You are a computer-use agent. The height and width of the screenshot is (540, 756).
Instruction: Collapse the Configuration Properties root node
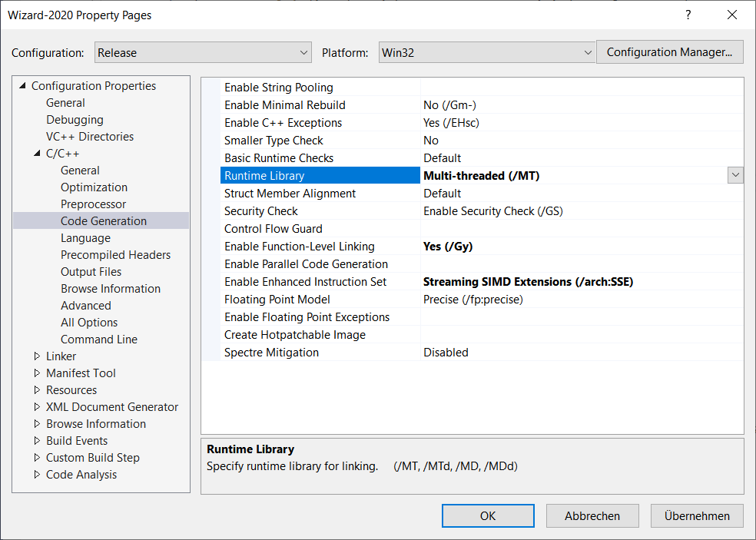(x=22, y=86)
